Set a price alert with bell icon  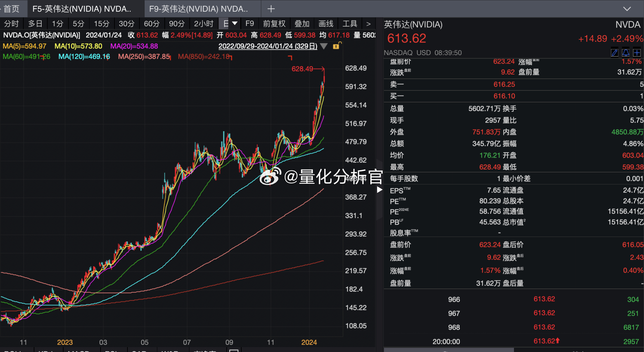(626, 53)
